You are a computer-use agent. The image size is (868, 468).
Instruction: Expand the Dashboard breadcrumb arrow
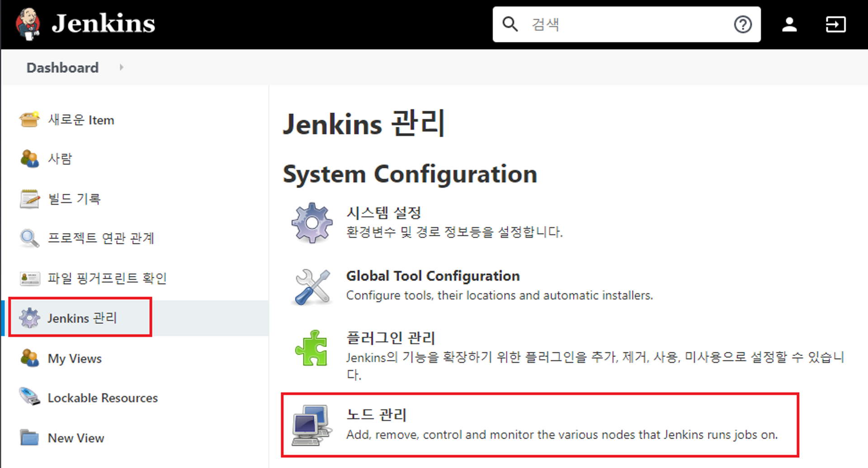click(x=121, y=67)
